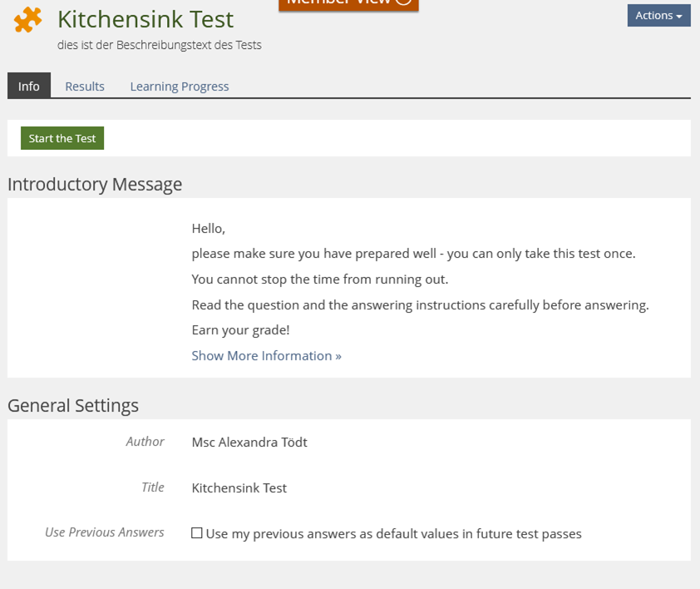Click author name Msc Alexandra Tödt

(x=249, y=443)
